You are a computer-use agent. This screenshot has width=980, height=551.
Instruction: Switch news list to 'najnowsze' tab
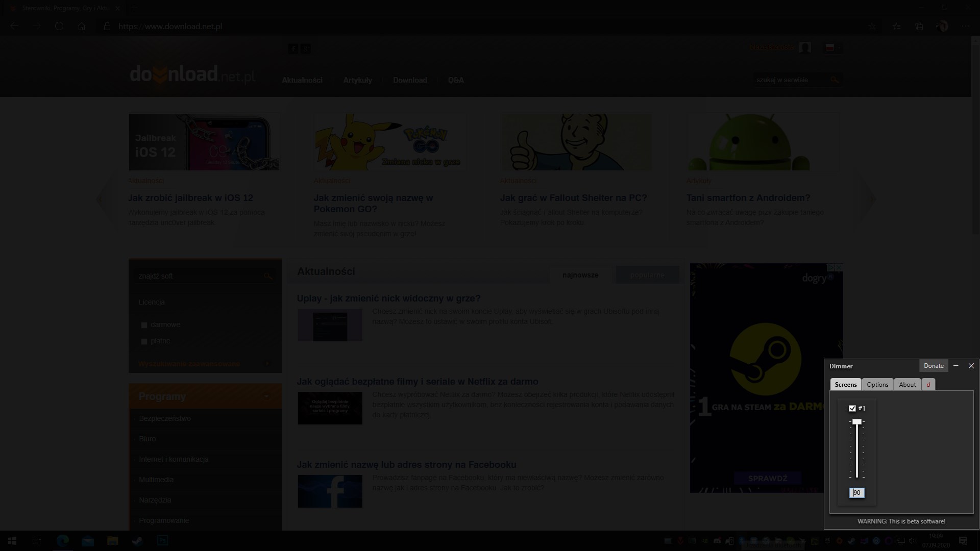click(x=580, y=275)
